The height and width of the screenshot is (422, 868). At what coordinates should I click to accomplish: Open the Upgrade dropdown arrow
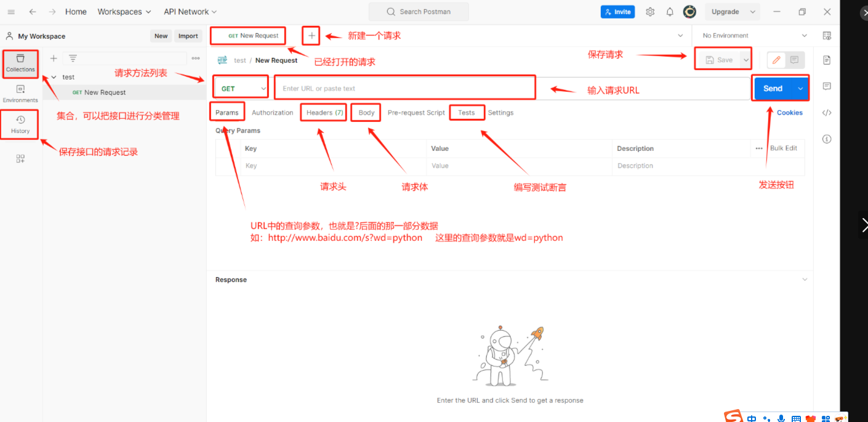coord(752,12)
